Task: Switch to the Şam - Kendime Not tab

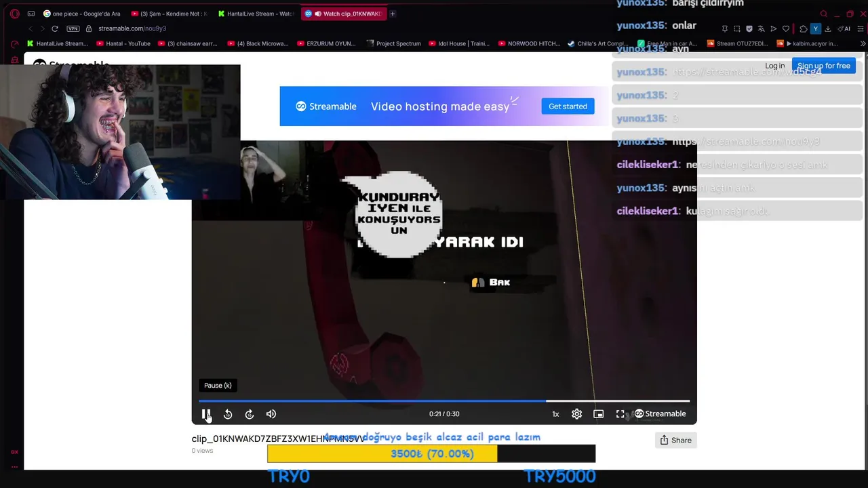Action: click(170, 14)
